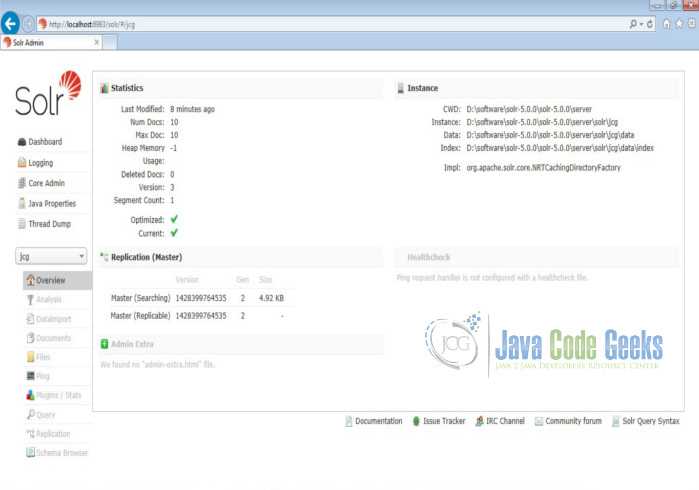Open the browser favorites star icon
699x490 pixels.
coord(679,24)
